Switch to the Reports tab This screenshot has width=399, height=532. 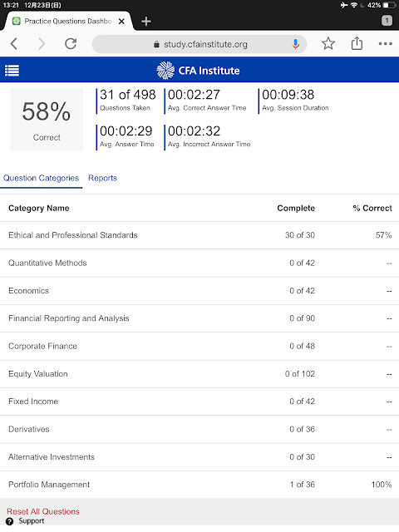(x=102, y=178)
